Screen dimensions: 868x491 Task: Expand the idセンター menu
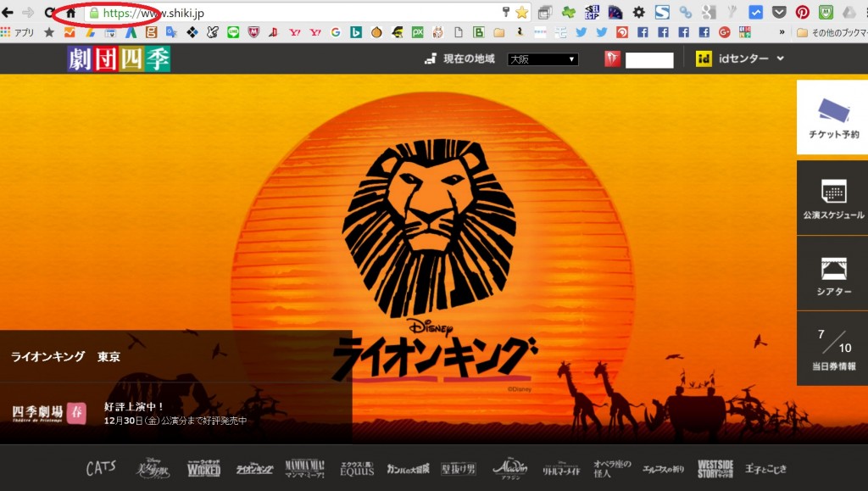740,59
